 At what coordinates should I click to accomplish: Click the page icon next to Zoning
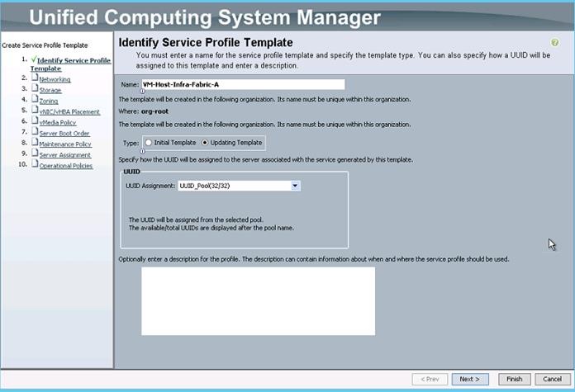(x=35, y=98)
